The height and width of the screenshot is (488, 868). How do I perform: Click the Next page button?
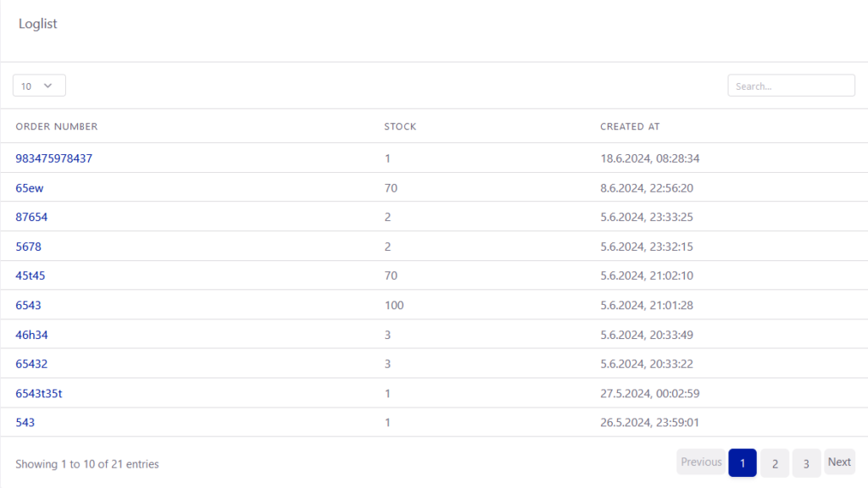click(839, 463)
